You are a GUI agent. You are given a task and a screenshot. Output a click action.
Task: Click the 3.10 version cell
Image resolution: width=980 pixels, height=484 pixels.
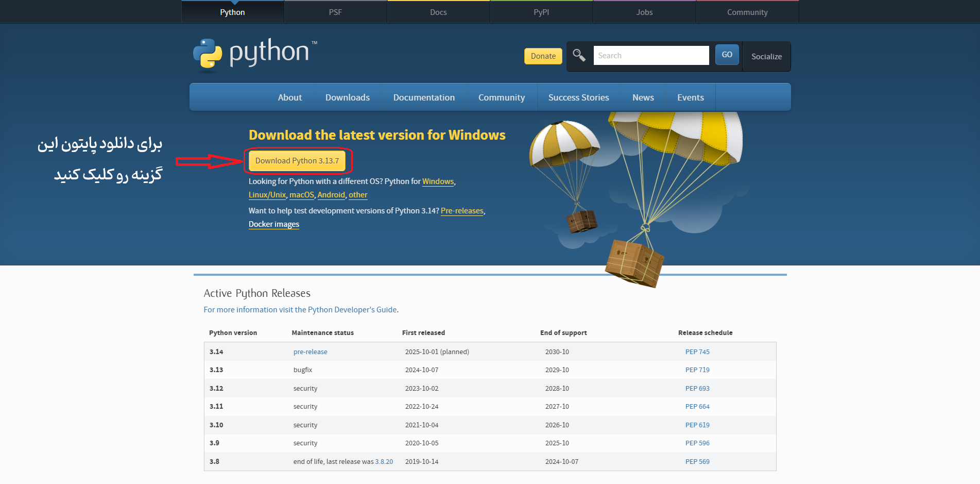(x=216, y=425)
